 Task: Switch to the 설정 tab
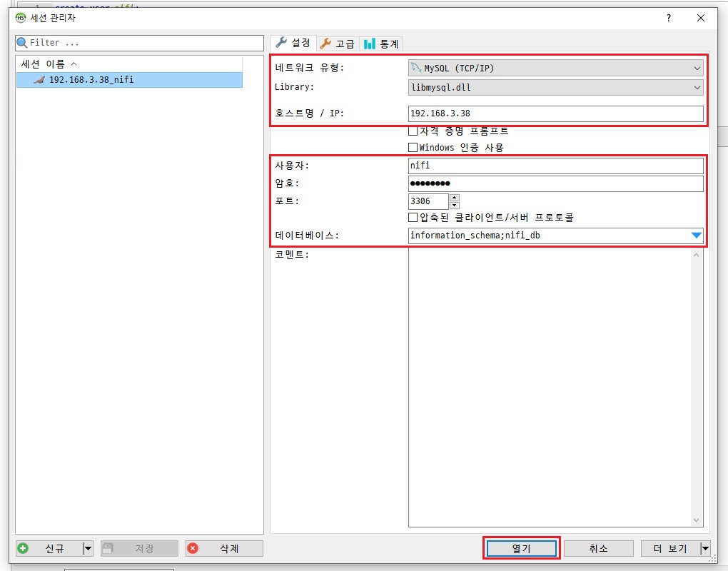pyautogui.click(x=293, y=43)
